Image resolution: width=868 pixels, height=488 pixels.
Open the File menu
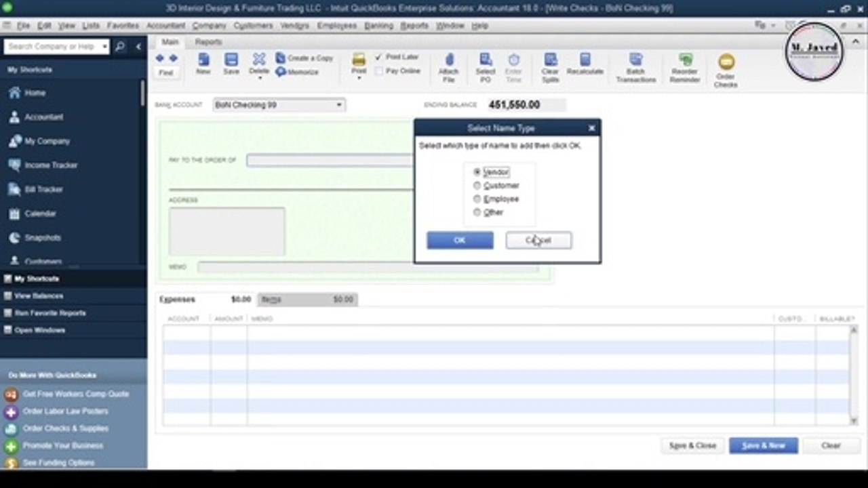(24, 26)
